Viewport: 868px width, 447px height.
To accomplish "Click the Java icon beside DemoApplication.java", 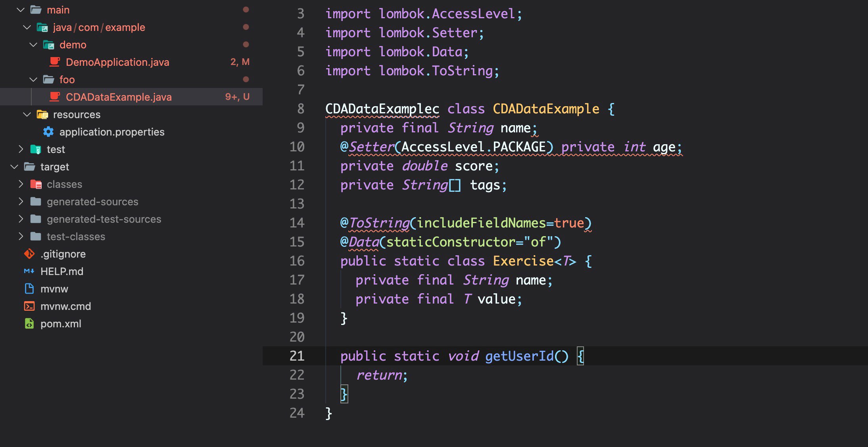I will click(54, 62).
